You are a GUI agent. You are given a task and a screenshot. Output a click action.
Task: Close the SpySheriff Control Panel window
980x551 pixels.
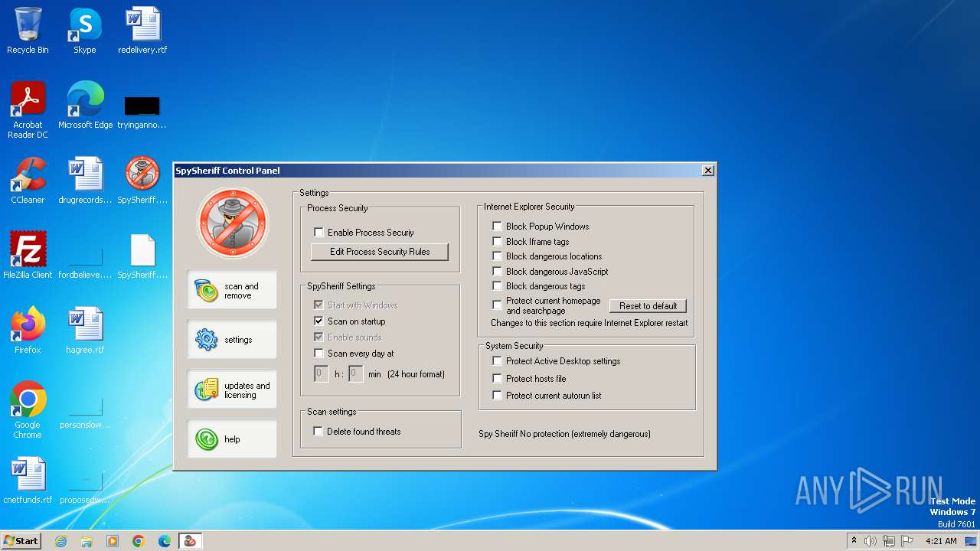pyautogui.click(x=708, y=171)
